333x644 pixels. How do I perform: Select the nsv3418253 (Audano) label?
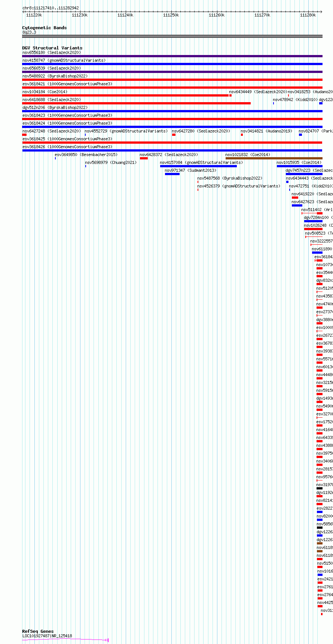point(310,92)
